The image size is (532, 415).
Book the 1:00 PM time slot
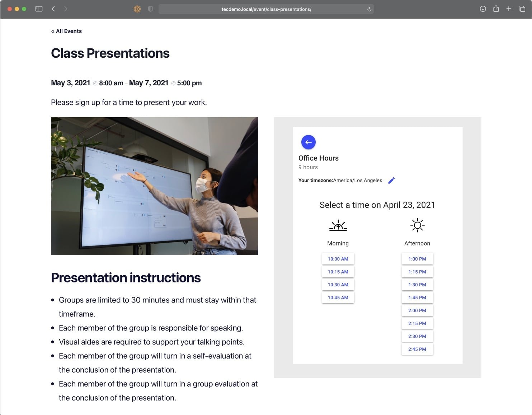(417, 259)
